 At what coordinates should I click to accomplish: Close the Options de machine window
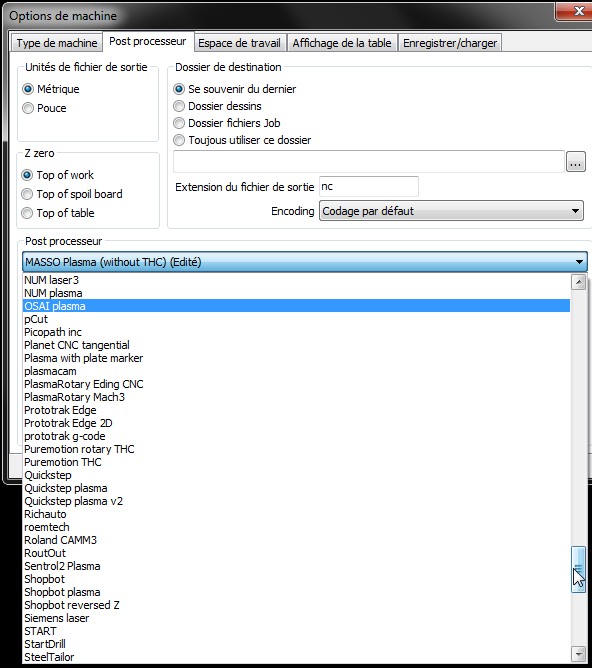coord(578,12)
